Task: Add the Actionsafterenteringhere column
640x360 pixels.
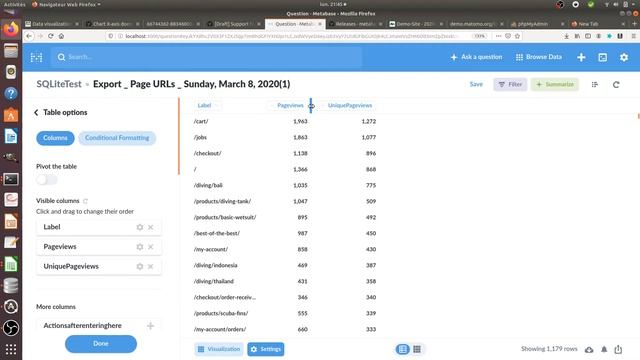Action: 151,325
